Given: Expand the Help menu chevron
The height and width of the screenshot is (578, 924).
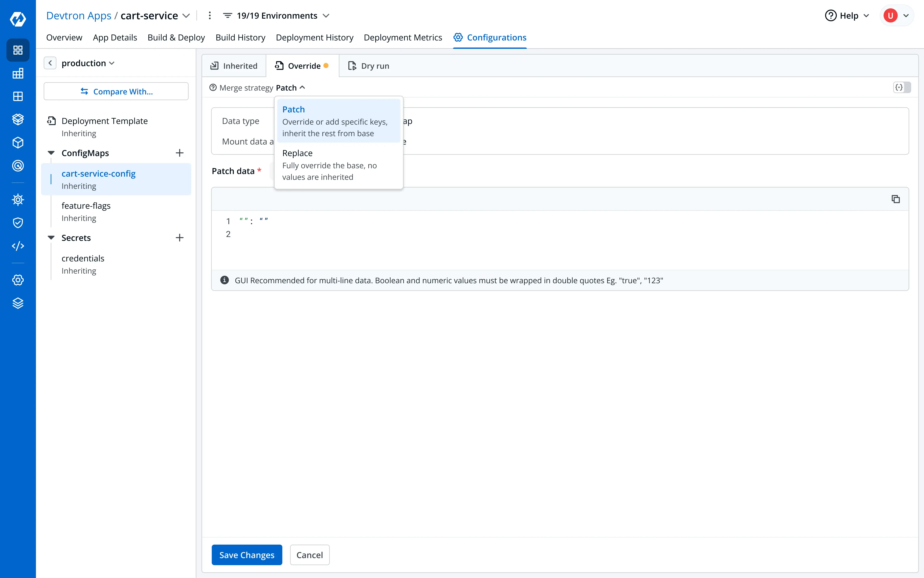Looking at the screenshot, I should tap(866, 16).
